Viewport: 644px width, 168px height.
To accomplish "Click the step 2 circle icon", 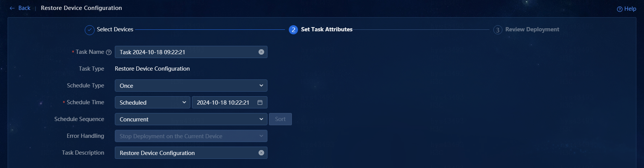I will pos(293,30).
